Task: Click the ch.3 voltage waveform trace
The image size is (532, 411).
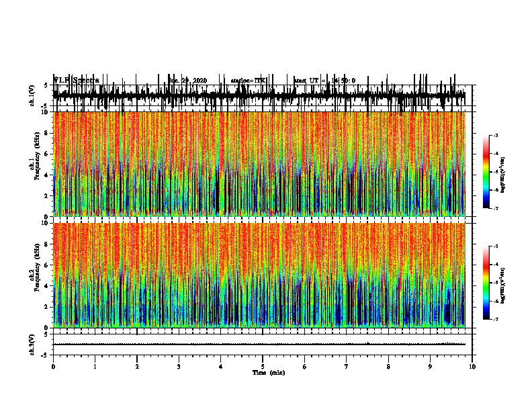Action: pos(259,344)
